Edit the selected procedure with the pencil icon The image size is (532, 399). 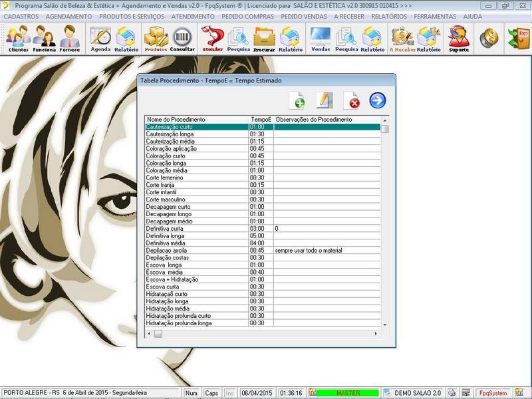coord(324,100)
